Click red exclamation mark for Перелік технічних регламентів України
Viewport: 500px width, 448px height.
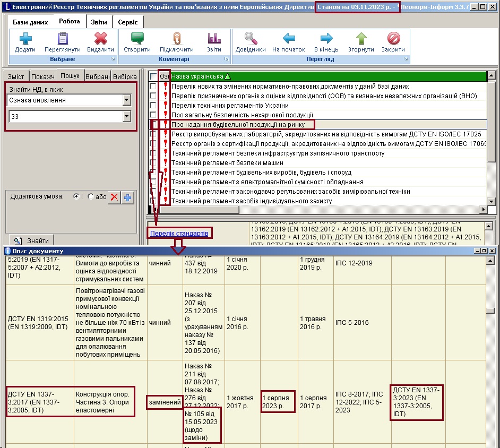pos(165,105)
